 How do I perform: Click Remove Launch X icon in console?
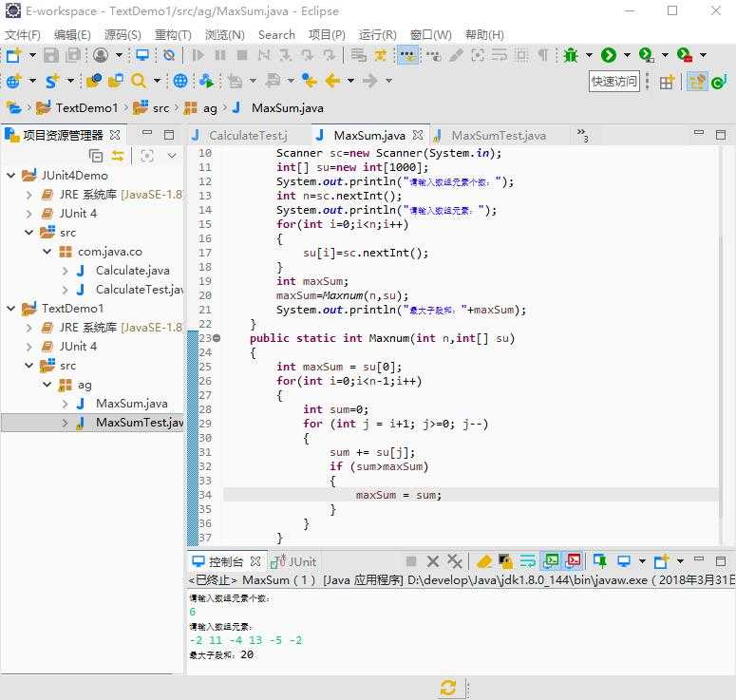click(433, 561)
